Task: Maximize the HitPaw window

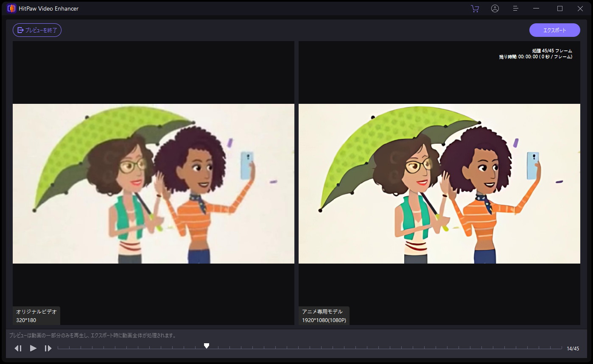Action: point(560,8)
